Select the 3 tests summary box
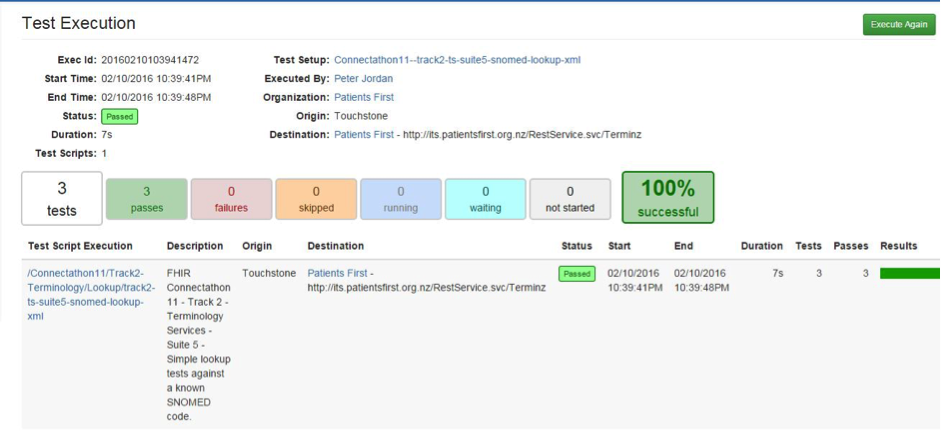941x438 pixels. 62,198
